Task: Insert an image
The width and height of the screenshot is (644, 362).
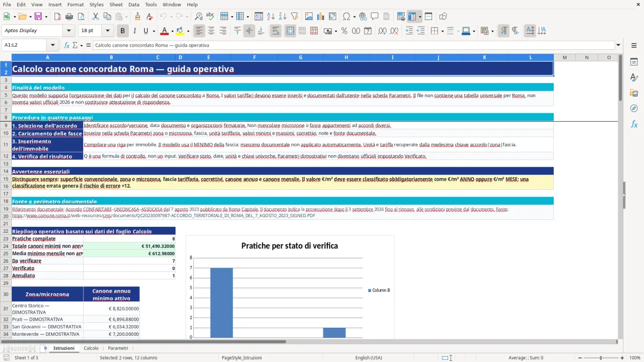Action: pyautogui.click(x=309, y=17)
